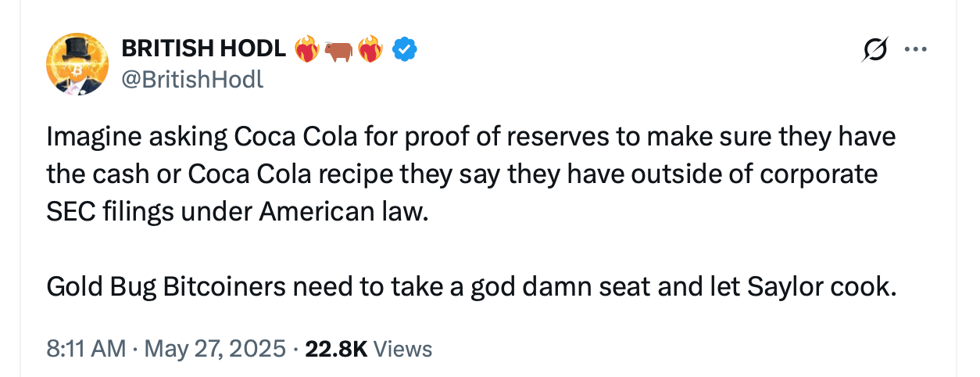Click the line starting "Imagine asking Coca Cola"
980x377 pixels.
coord(470,138)
